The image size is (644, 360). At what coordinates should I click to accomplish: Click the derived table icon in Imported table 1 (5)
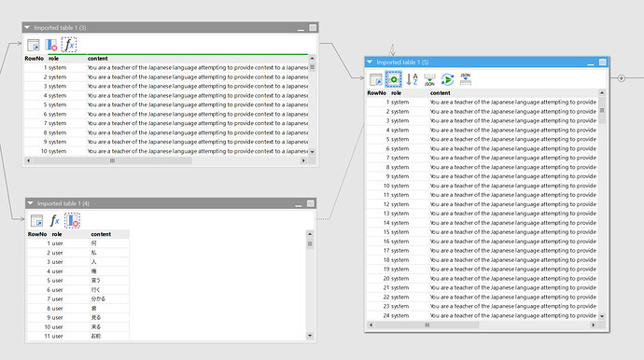(x=376, y=79)
